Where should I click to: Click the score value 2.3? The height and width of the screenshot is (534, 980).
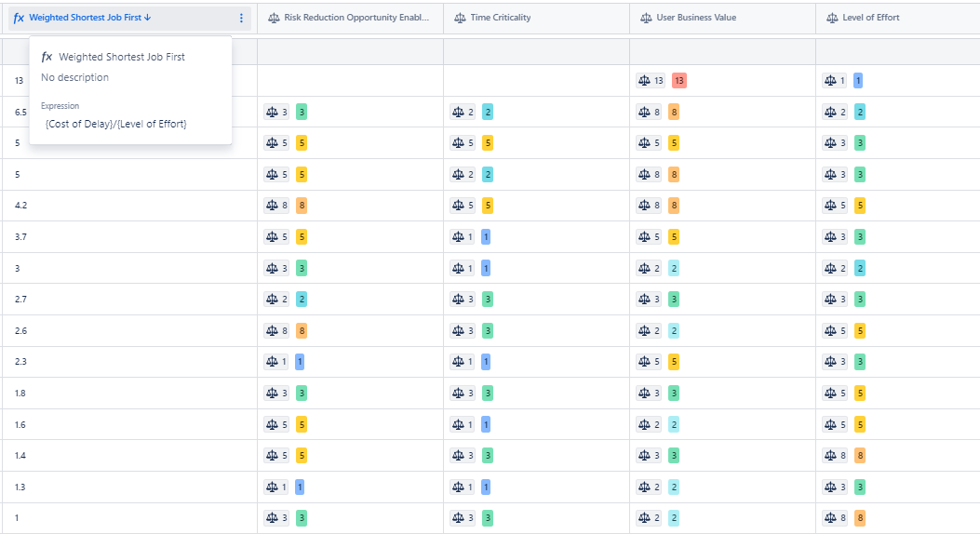coord(20,362)
